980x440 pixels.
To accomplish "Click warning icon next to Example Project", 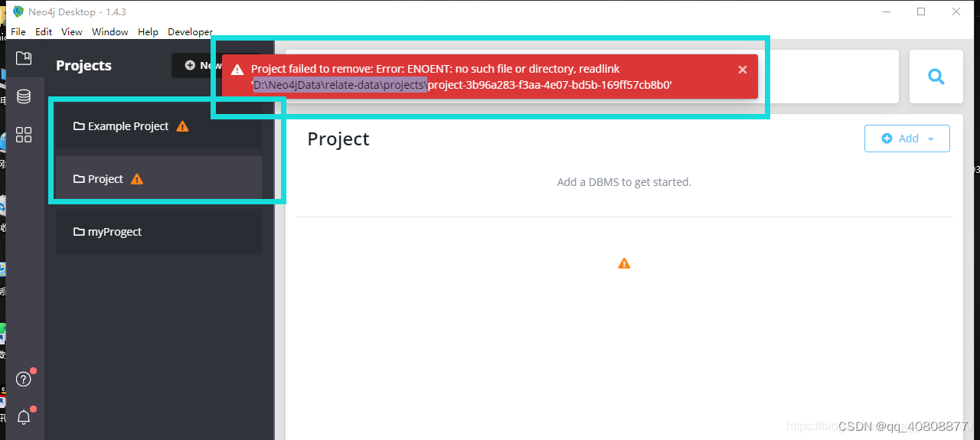I will 182,126.
